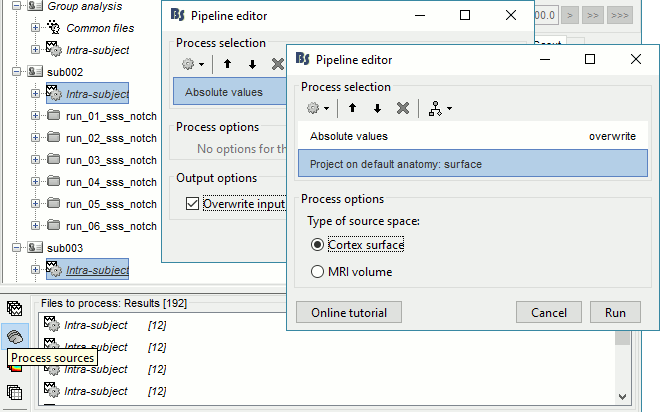Open the Online tutorial

click(349, 312)
